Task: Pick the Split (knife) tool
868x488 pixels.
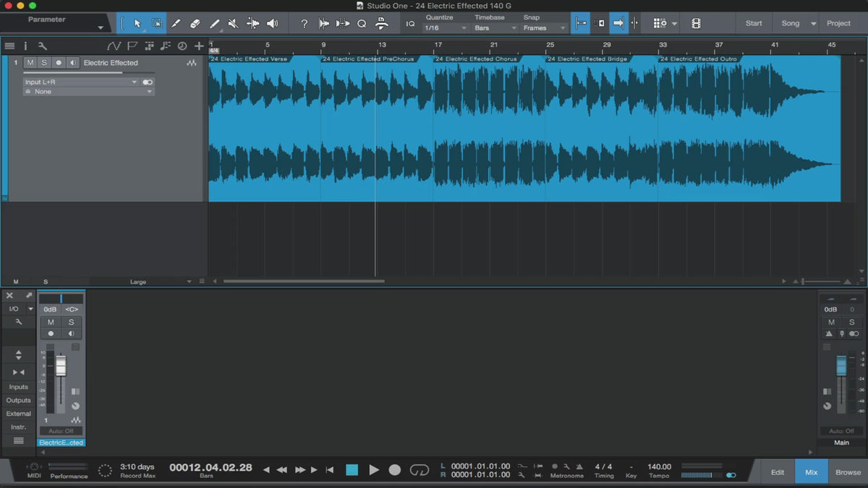Action: (176, 23)
